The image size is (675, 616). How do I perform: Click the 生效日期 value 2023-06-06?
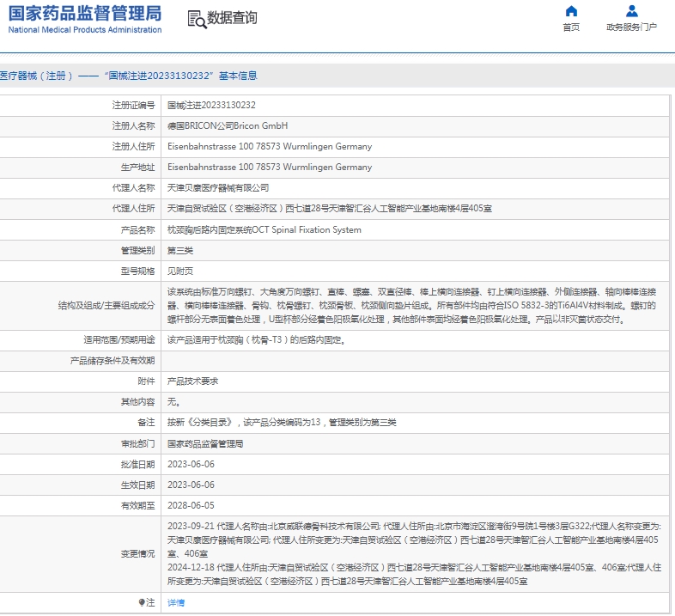(x=191, y=485)
